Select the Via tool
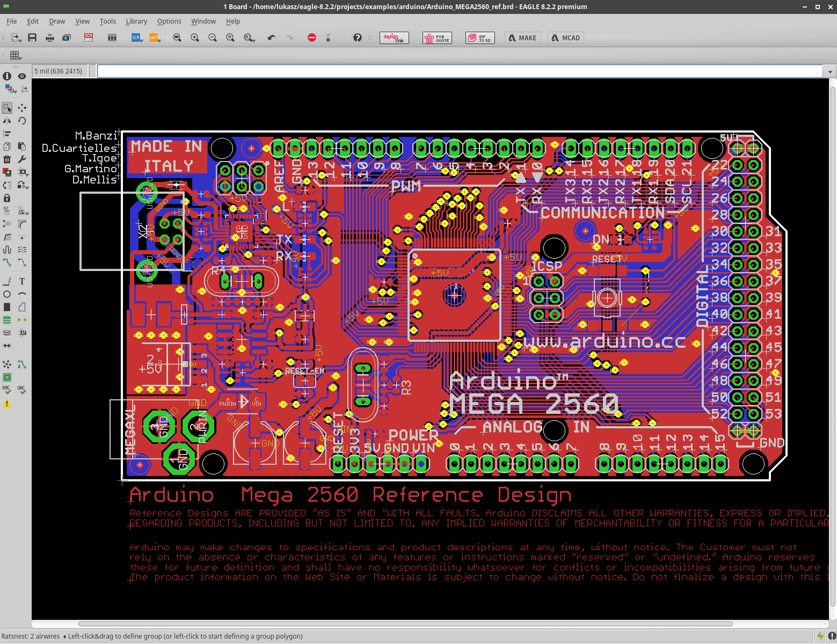This screenshot has height=644, width=837. (x=8, y=320)
